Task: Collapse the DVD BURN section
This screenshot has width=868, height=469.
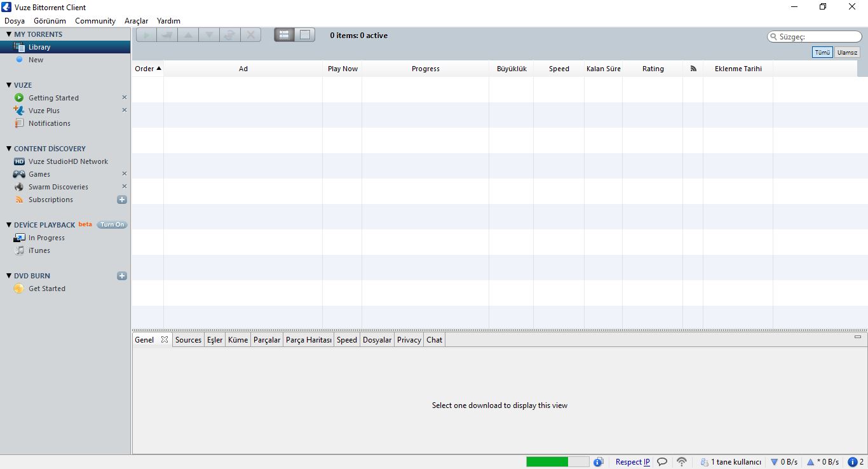Action: click(9, 276)
